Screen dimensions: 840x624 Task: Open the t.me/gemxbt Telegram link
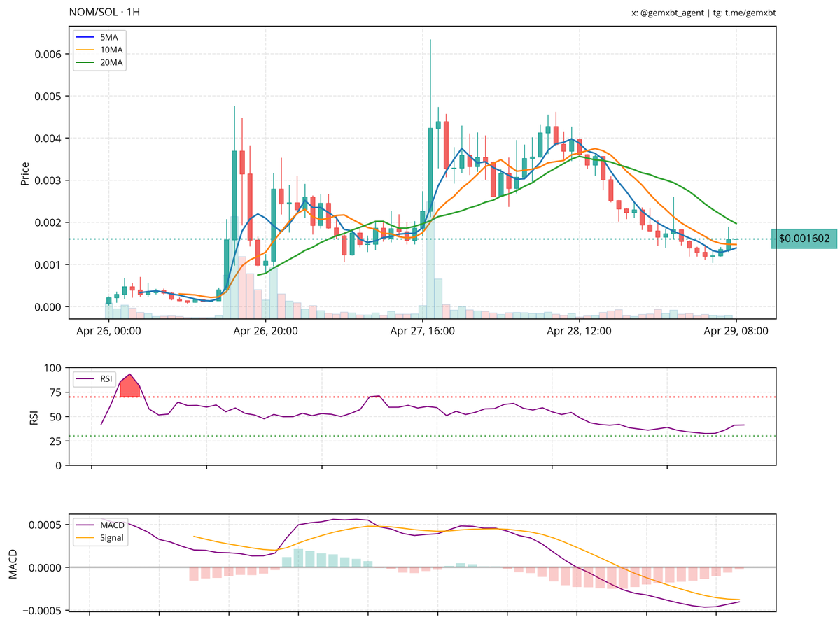click(749, 12)
